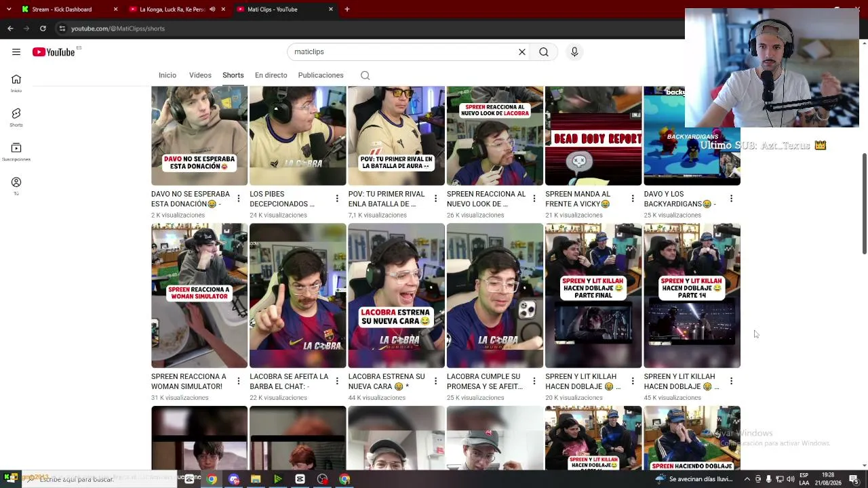Reload the page with the refresh icon
868x488 pixels.
click(x=43, y=28)
